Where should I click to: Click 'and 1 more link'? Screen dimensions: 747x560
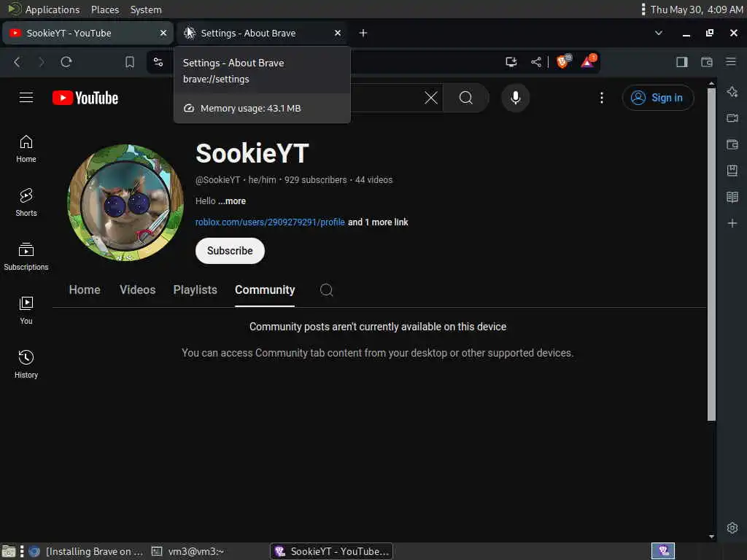pos(378,222)
